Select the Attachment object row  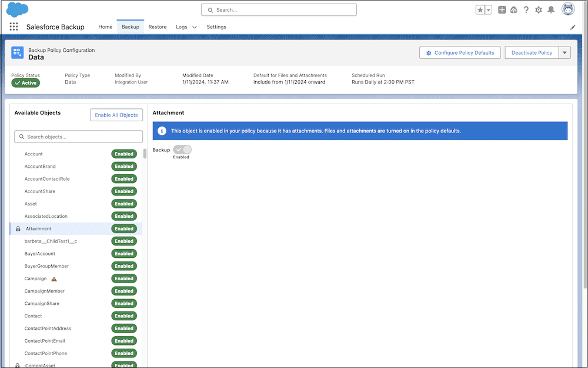coord(76,228)
